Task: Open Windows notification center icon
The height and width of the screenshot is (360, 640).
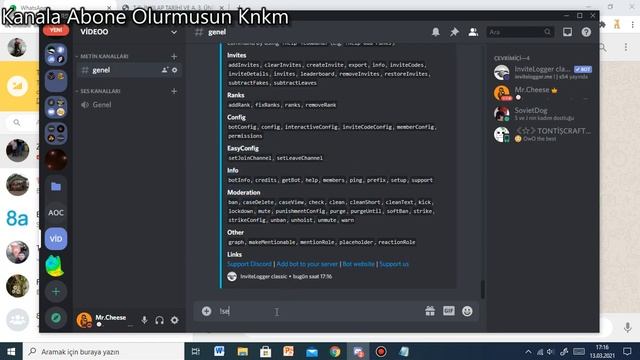Action: (x=627, y=351)
